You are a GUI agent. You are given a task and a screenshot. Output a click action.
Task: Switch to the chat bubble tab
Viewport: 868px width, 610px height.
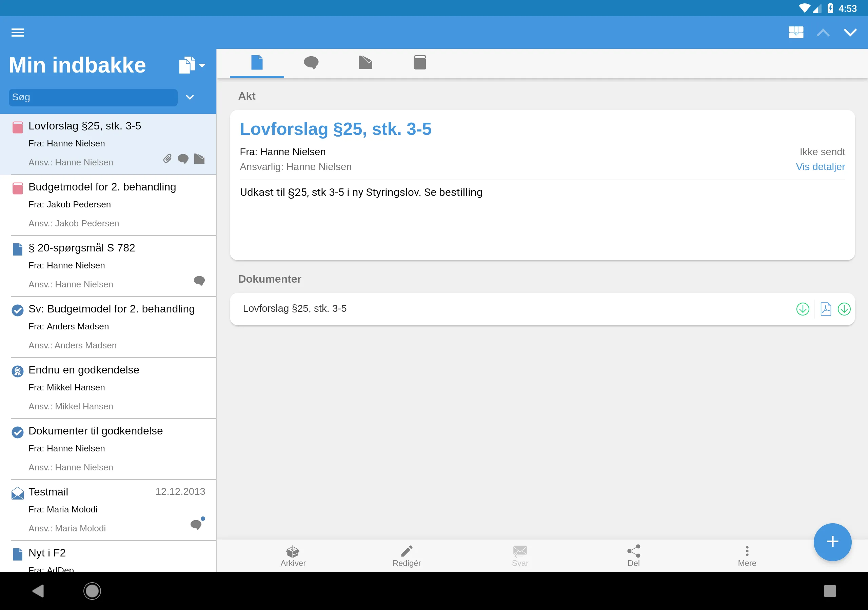click(x=311, y=63)
